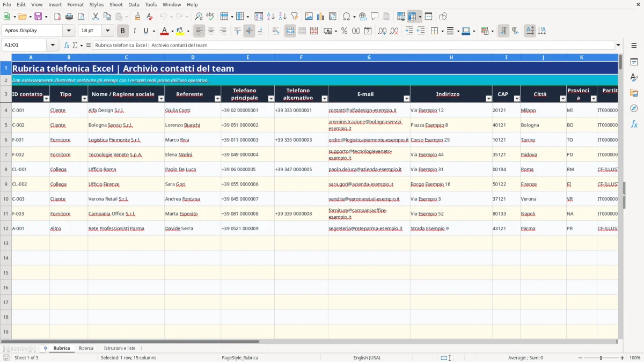The width and height of the screenshot is (644, 362).
Task: Insert hyperlink with the globe icon
Action: click(x=363, y=17)
